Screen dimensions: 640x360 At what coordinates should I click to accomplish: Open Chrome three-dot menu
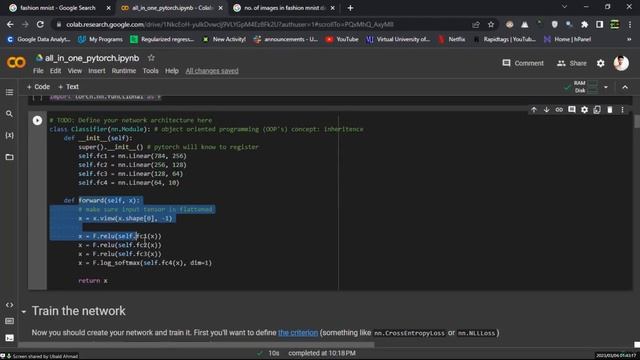[630, 24]
